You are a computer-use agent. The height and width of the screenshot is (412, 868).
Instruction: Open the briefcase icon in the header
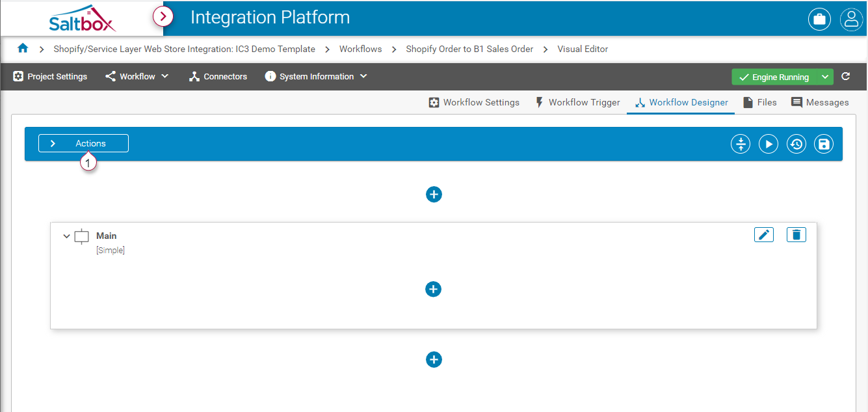(x=819, y=19)
